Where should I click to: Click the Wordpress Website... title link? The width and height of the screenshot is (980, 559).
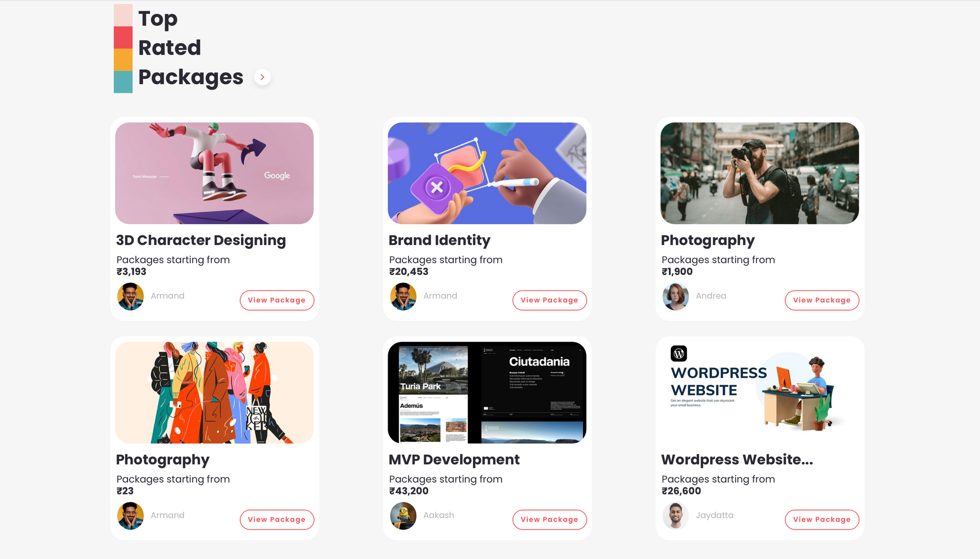(737, 460)
